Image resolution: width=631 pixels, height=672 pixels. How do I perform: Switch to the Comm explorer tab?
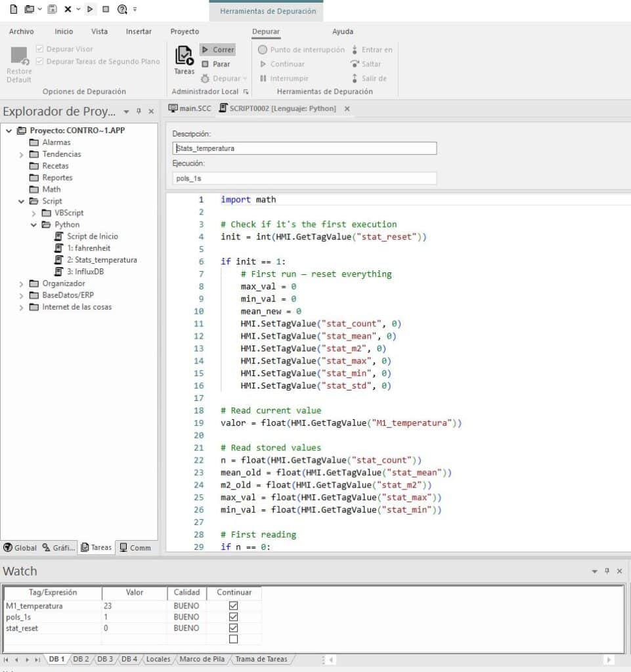tap(135, 548)
